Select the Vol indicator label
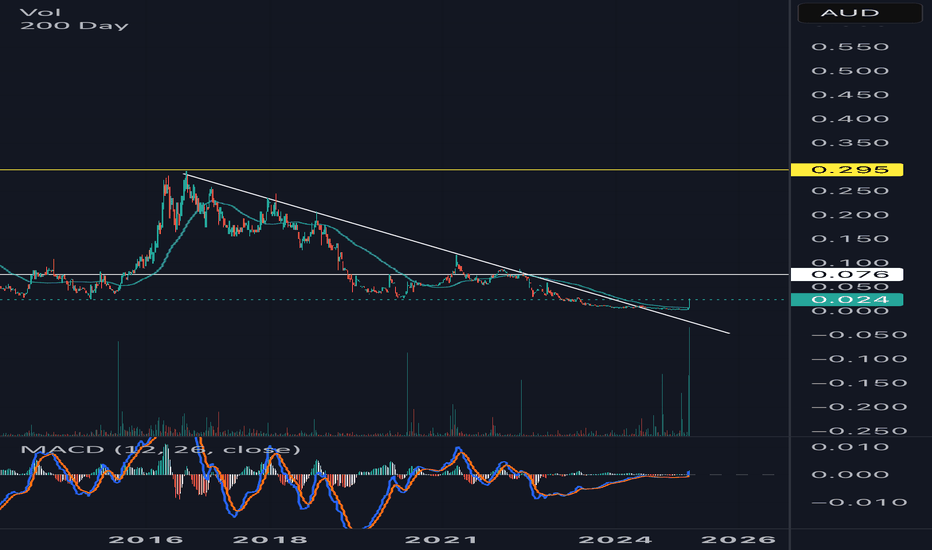 click(x=40, y=12)
